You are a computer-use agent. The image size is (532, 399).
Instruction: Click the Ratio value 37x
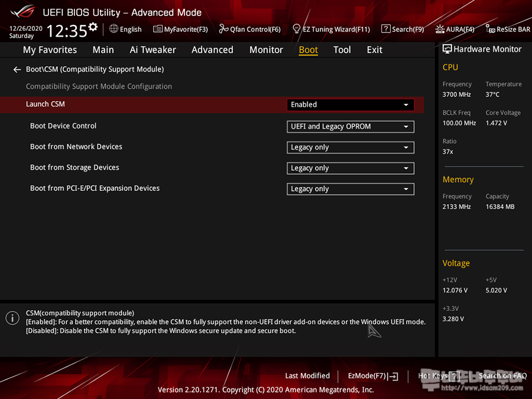[448, 152]
